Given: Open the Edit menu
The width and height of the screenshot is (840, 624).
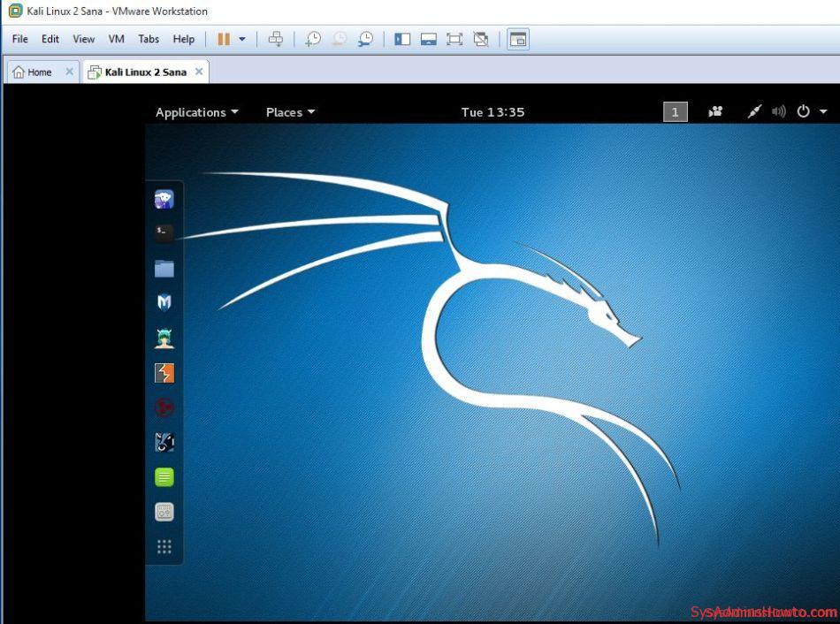Looking at the screenshot, I should (x=50, y=39).
